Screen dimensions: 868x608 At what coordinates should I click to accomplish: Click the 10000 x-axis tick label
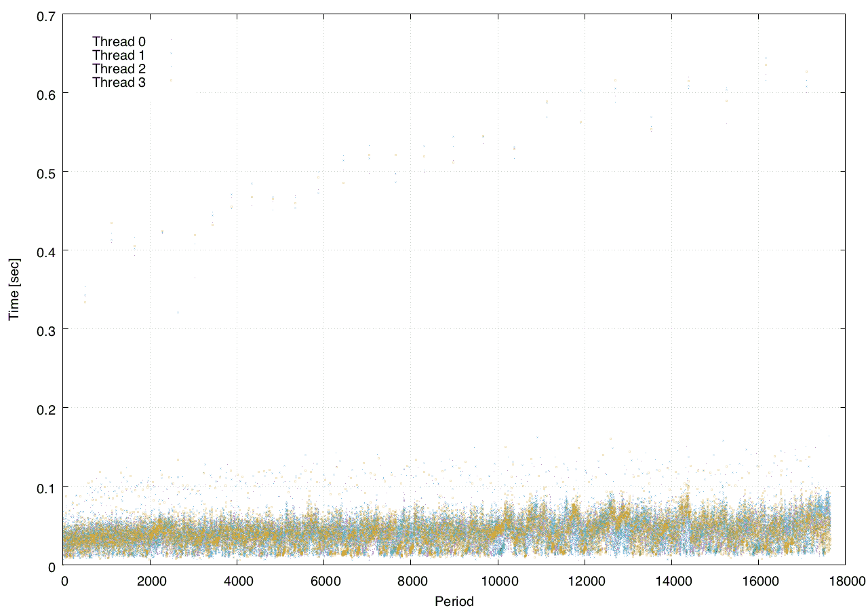click(x=498, y=581)
